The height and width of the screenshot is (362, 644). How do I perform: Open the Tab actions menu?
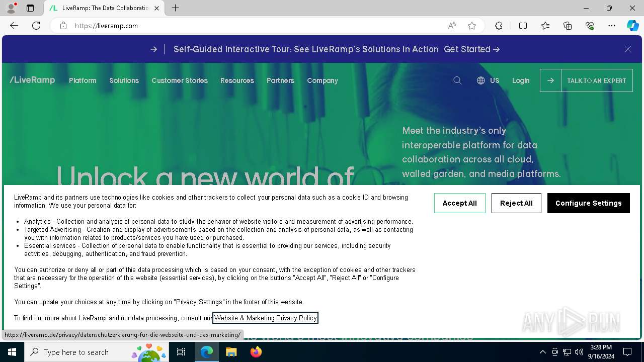tap(30, 8)
